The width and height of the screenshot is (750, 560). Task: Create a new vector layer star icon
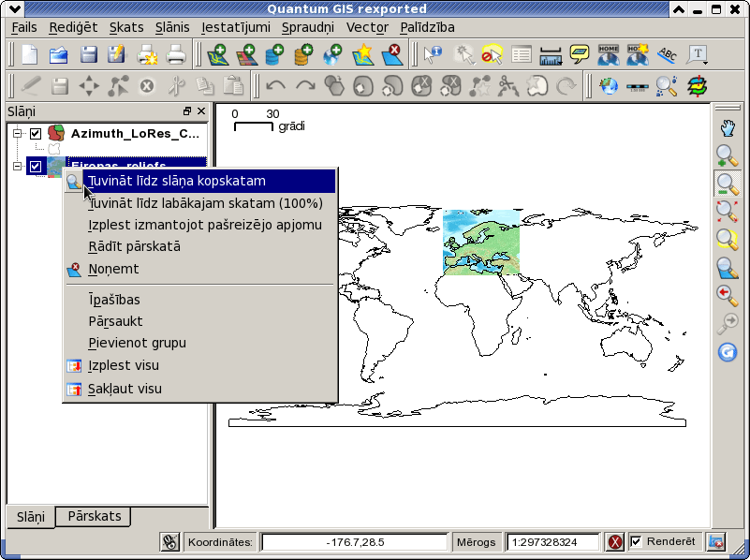pyautogui.click(x=362, y=54)
